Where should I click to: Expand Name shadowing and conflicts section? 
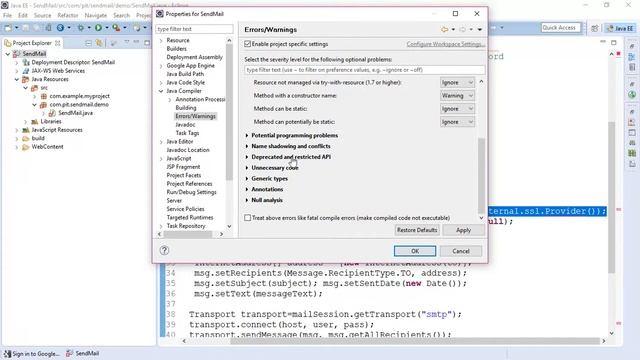pos(247,146)
